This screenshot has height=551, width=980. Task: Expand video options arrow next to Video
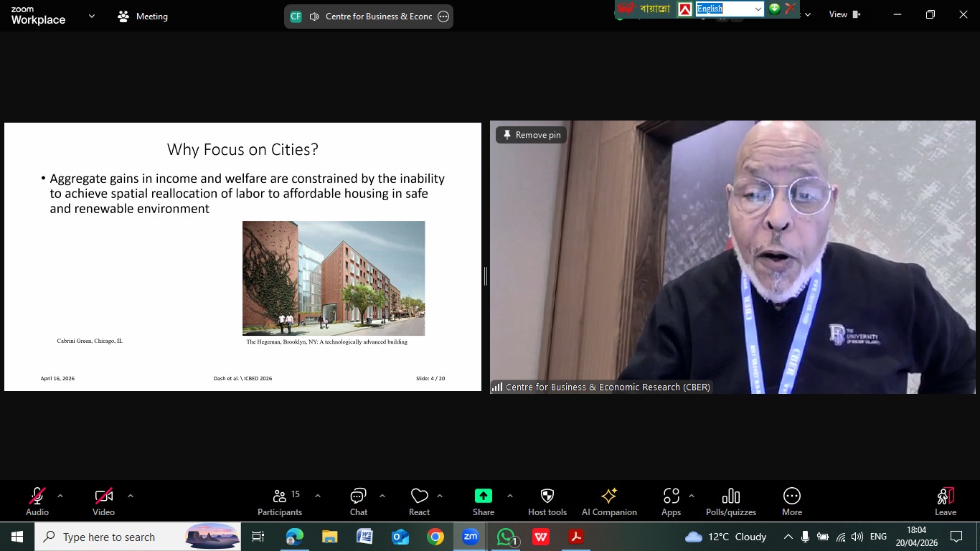tap(131, 496)
